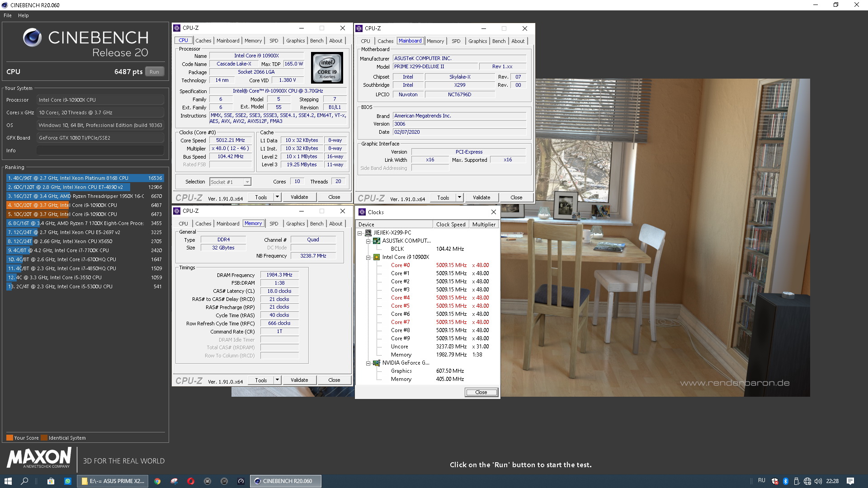This screenshot has width=868, height=488.
Task: Click the processor icon beside Intel Core i9 10900X
Action: point(377,257)
